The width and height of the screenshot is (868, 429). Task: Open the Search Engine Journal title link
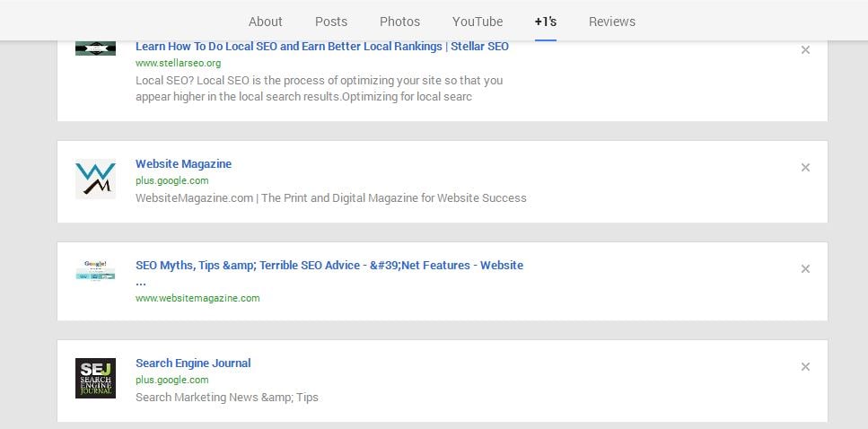point(193,363)
